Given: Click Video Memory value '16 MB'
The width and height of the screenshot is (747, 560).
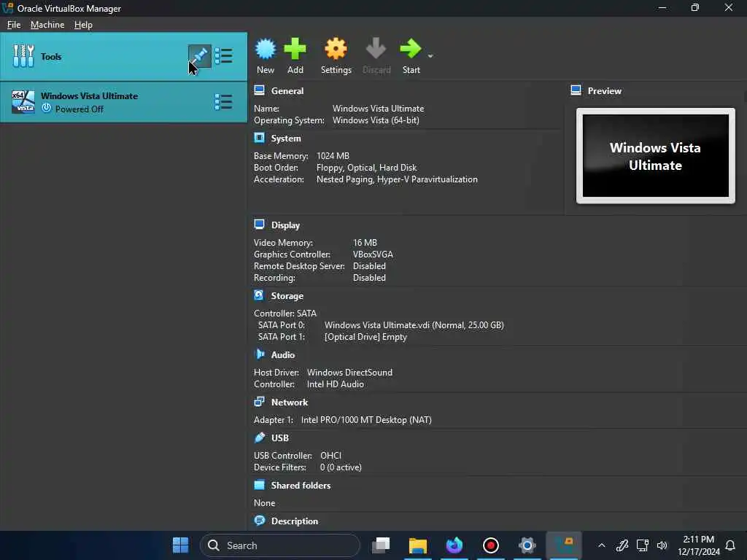Looking at the screenshot, I should coord(365,243).
